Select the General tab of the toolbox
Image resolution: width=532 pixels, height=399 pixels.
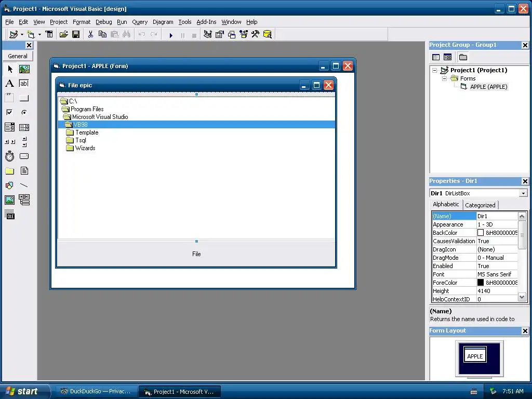(18, 56)
